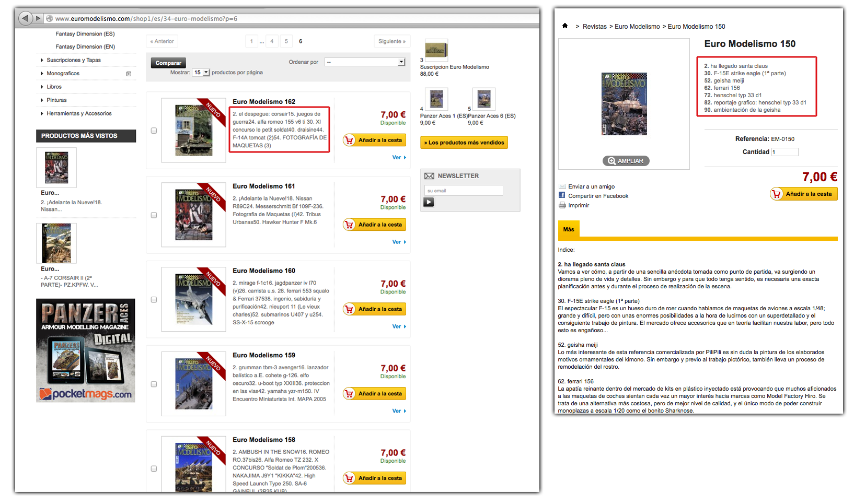Select the Más tab
Image resolution: width=854 pixels, height=504 pixels.
(x=569, y=229)
